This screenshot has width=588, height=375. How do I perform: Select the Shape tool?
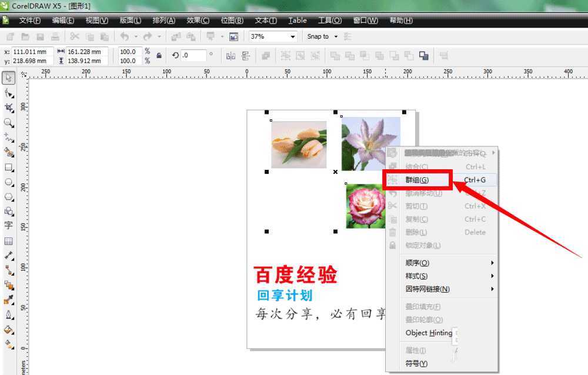(8, 93)
